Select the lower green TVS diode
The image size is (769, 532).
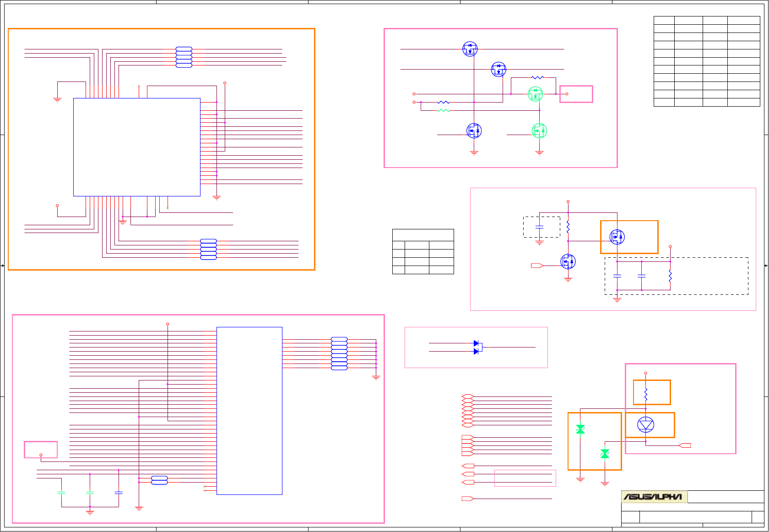[x=605, y=454]
